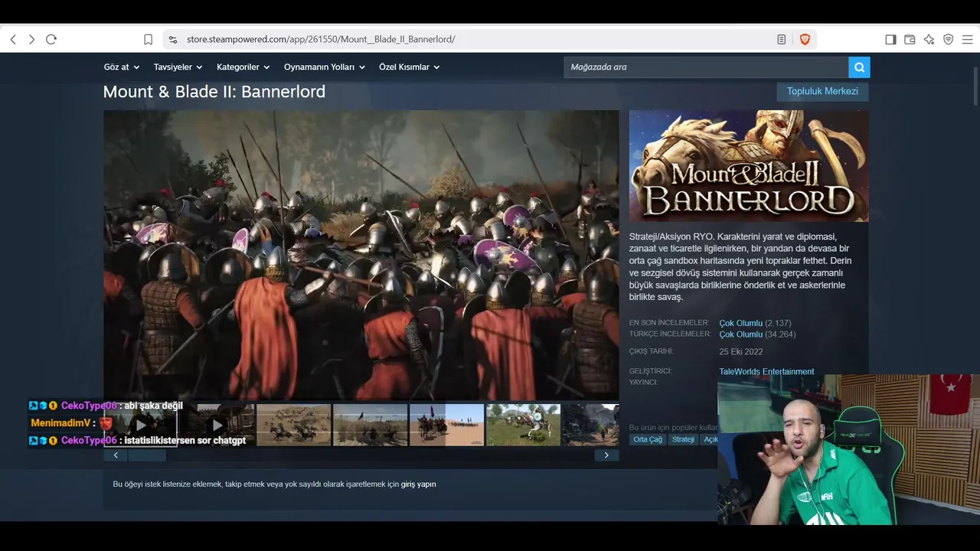Open the Özel Kısımlar dropdown

410,67
